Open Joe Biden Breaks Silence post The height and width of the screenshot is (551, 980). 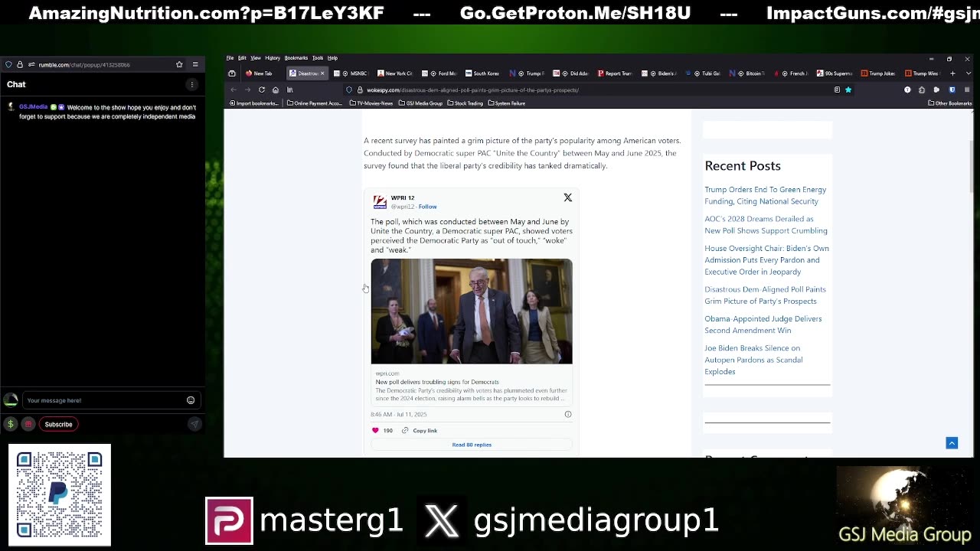tap(753, 360)
